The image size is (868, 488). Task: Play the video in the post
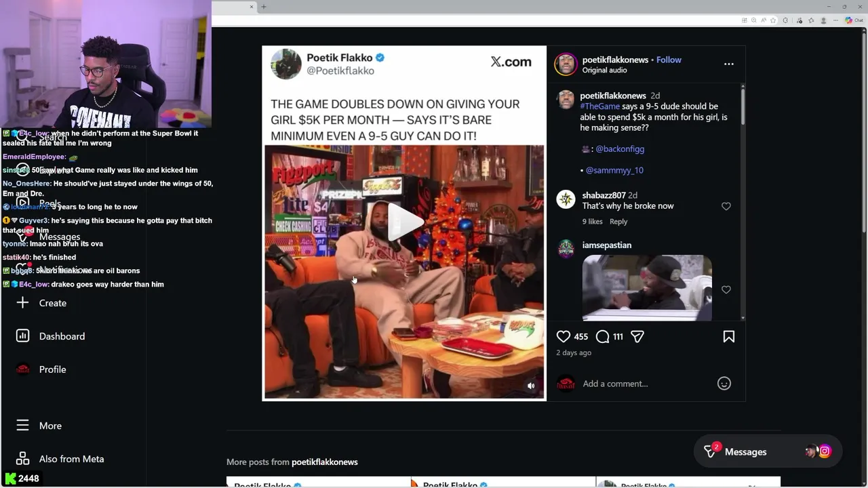(x=405, y=222)
